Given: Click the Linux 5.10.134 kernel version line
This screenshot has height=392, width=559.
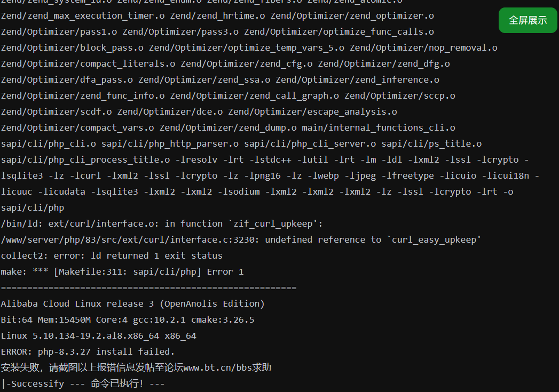Looking at the screenshot, I should click(x=98, y=335).
